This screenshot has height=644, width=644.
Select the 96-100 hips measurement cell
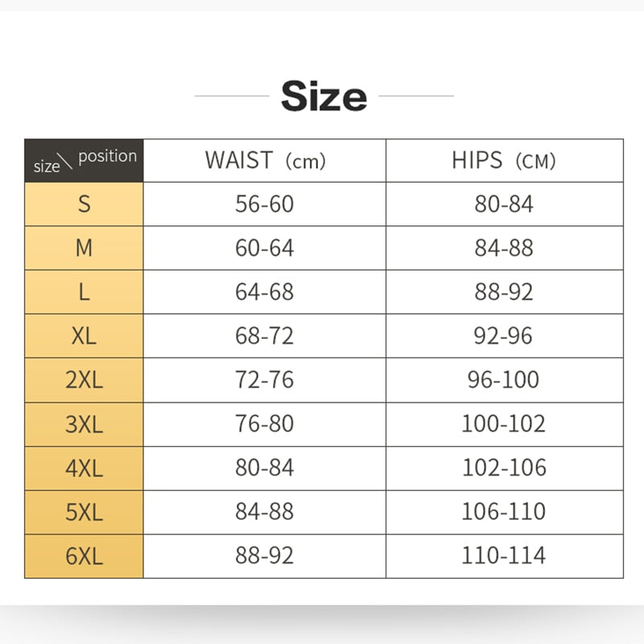pyautogui.click(x=504, y=380)
